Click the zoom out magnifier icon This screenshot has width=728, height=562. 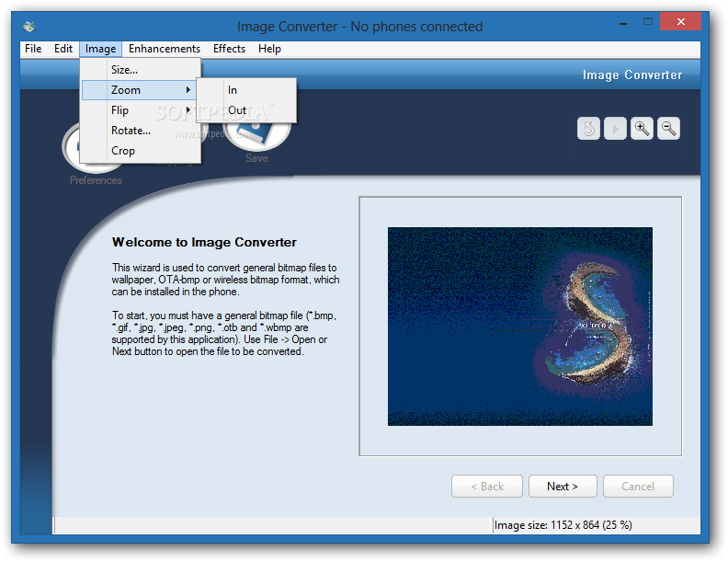coord(668,128)
